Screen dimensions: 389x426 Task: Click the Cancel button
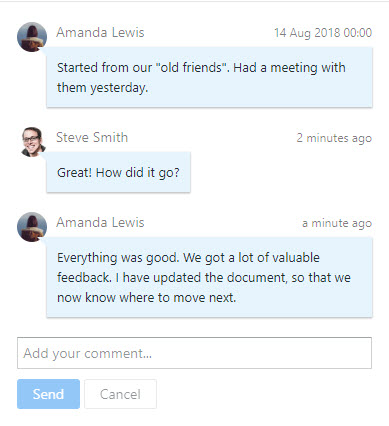coord(120,394)
